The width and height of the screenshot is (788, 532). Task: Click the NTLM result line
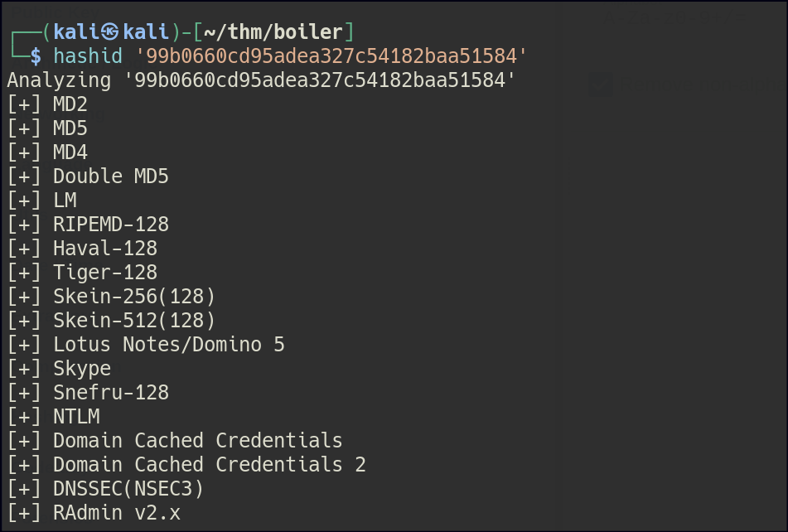tap(75, 417)
